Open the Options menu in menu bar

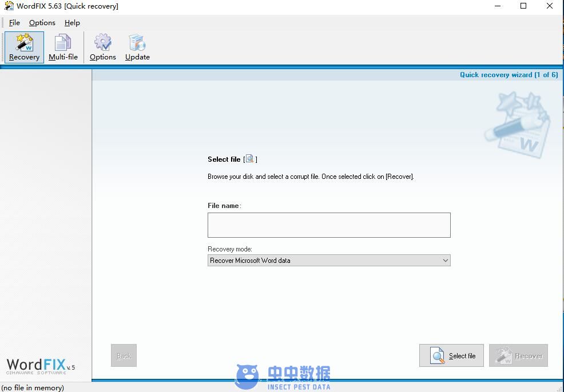tap(42, 23)
